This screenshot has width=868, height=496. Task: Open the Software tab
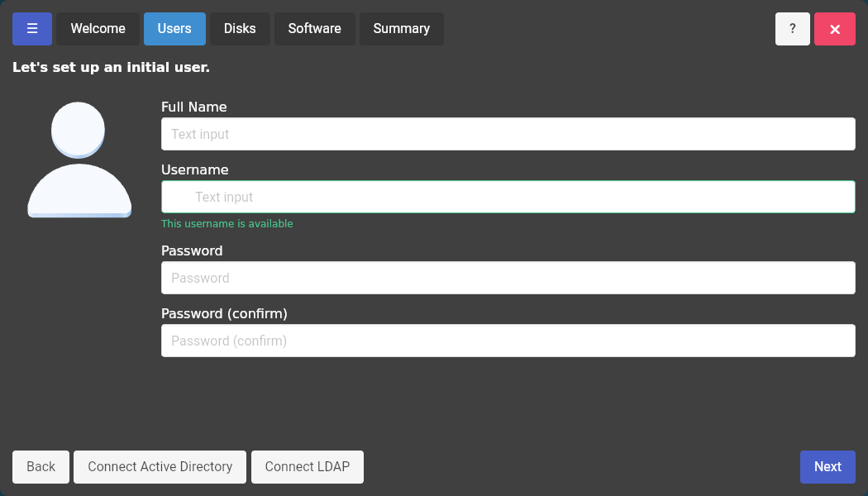314,29
